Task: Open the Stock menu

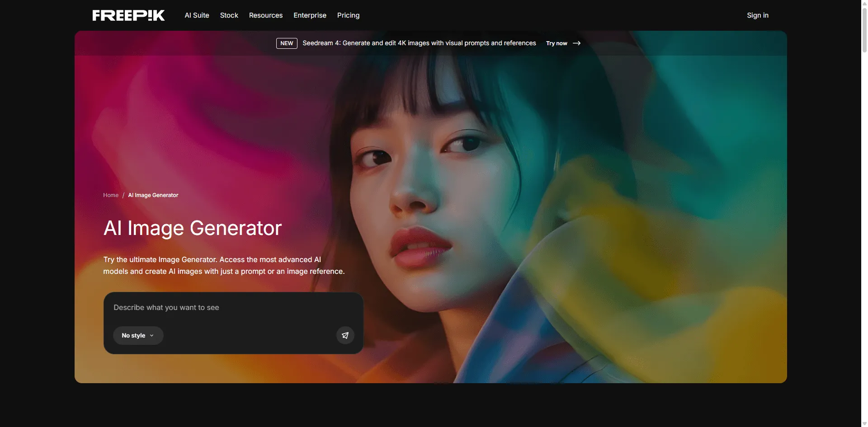Action: (229, 15)
